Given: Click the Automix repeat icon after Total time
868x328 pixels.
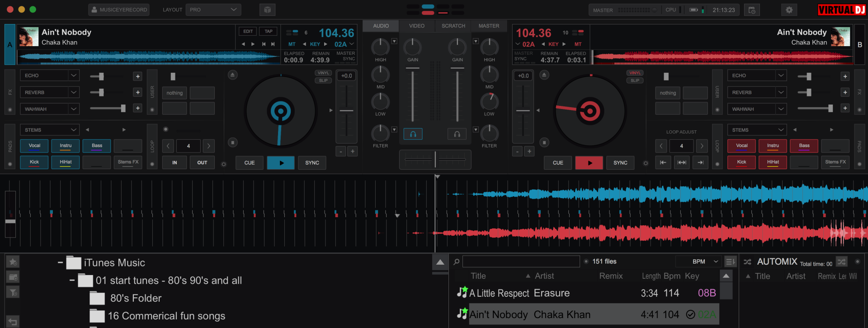Looking at the screenshot, I should 841,262.
